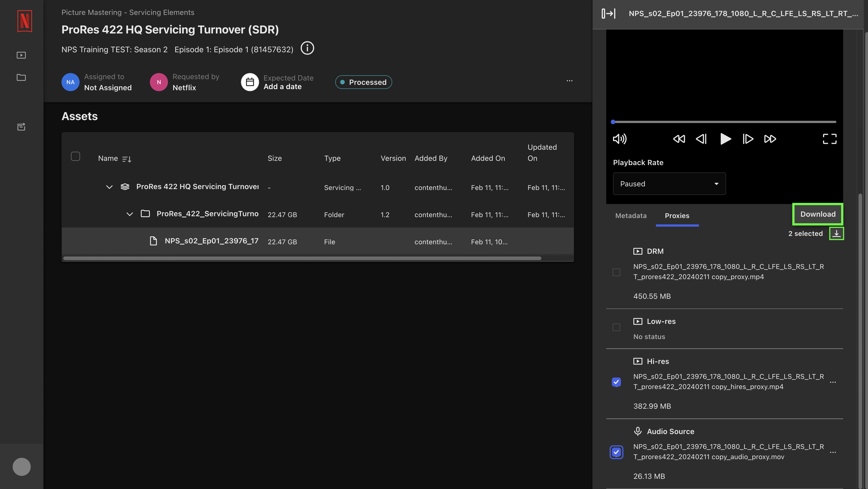The image size is (868, 489).
Task: Check the DRM proxy checkbox
Action: pos(616,272)
